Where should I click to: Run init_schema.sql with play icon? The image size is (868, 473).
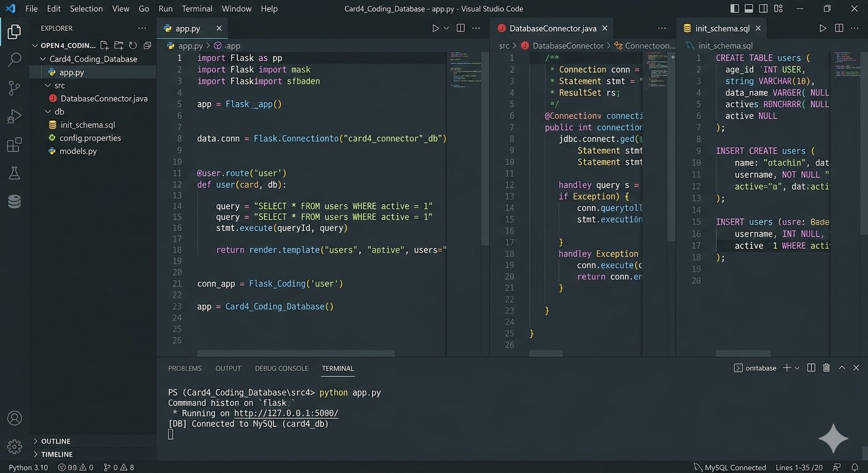(x=822, y=28)
